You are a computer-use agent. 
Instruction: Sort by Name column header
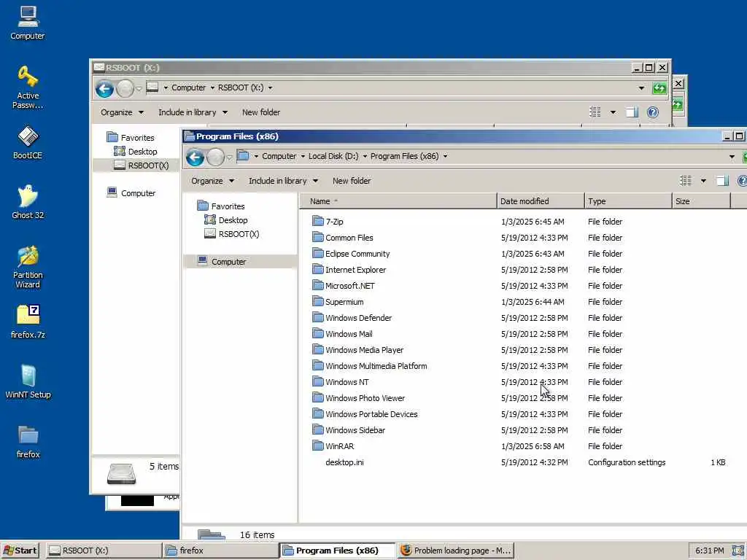click(398, 201)
